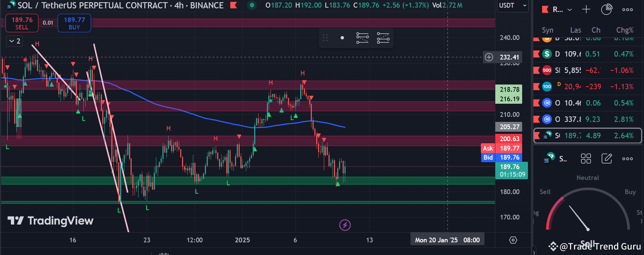Click the Sell label on technical gauge

pos(545,192)
